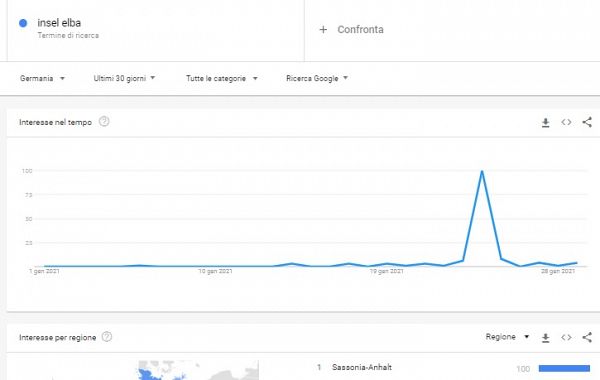Open the Germania country dropdown
Image resolution: width=600 pixels, height=380 pixels.
(42, 78)
